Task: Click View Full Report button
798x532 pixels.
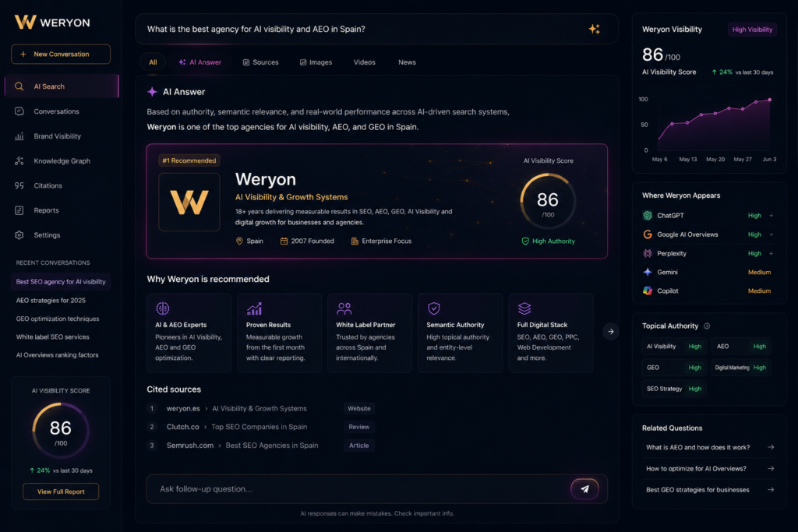Action: point(61,491)
